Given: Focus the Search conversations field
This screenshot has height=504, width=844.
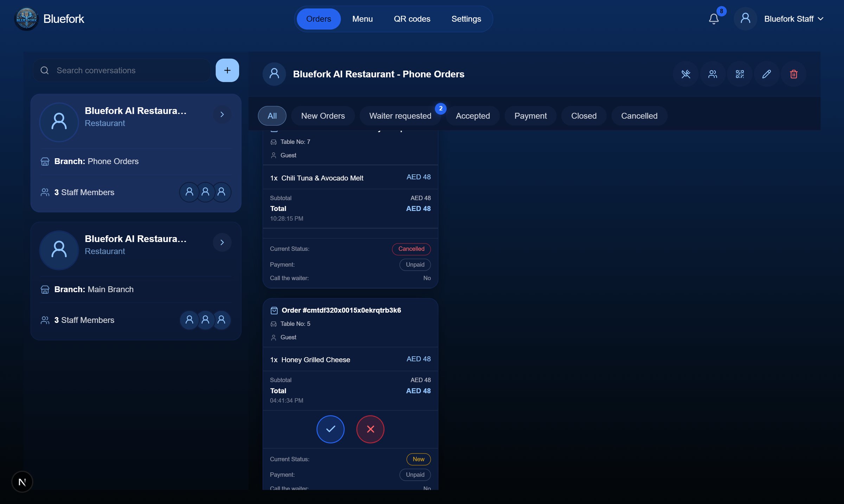Looking at the screenshot, I should click(122, 70).
